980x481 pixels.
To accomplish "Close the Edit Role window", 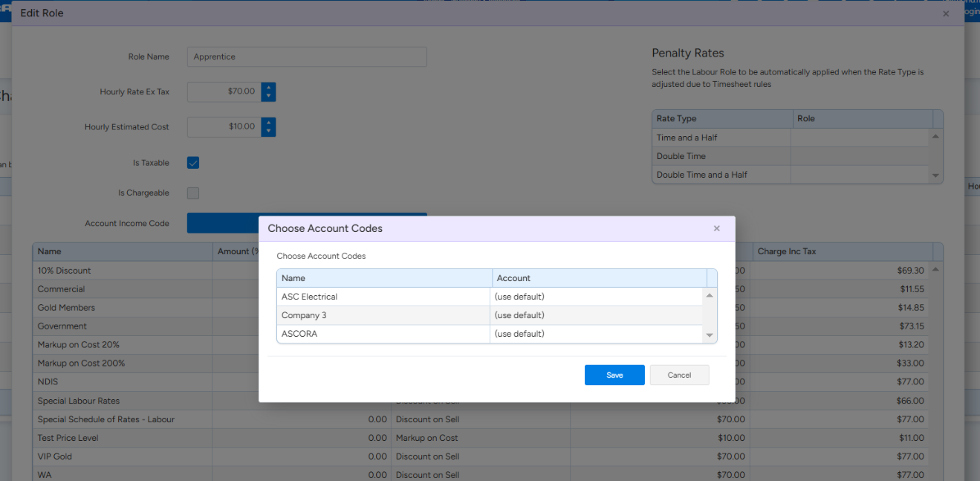I will 945,13.
